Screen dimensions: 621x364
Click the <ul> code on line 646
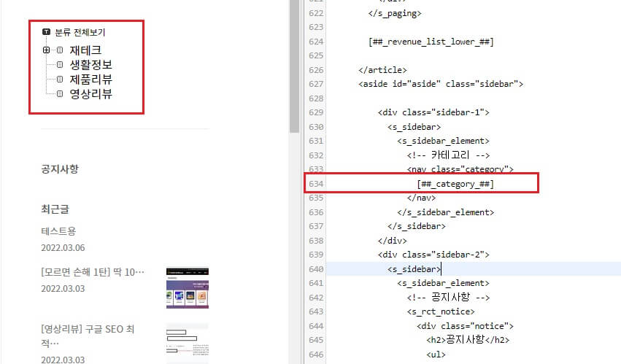436,355
